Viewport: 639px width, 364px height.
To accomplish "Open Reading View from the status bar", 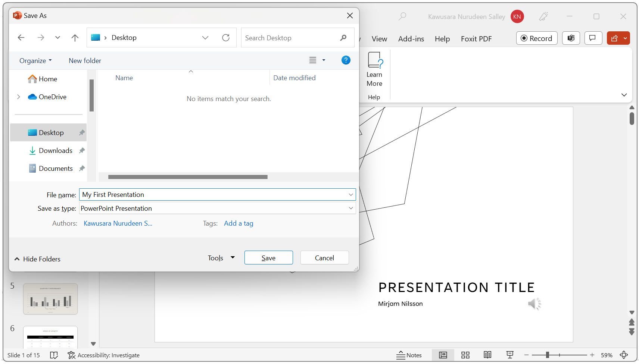I will pyautogui.click(x=487, y=355).
